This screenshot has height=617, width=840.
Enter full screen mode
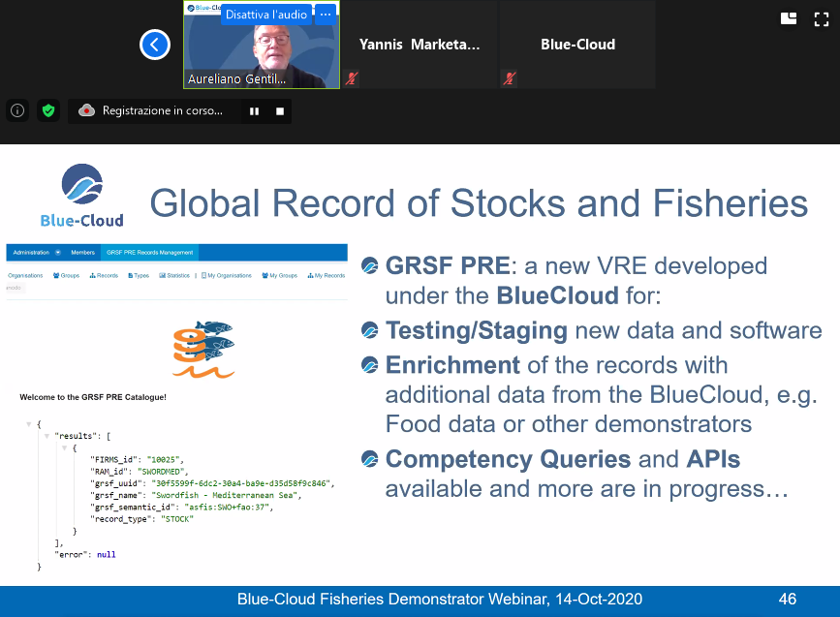pyautogui.click(x=822, y=19)
